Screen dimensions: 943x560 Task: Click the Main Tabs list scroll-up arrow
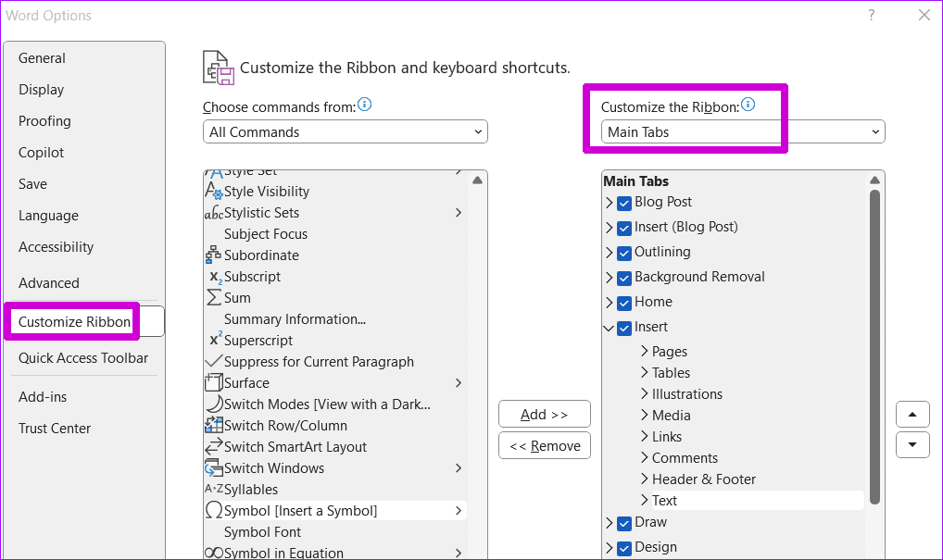click(875, 180)
